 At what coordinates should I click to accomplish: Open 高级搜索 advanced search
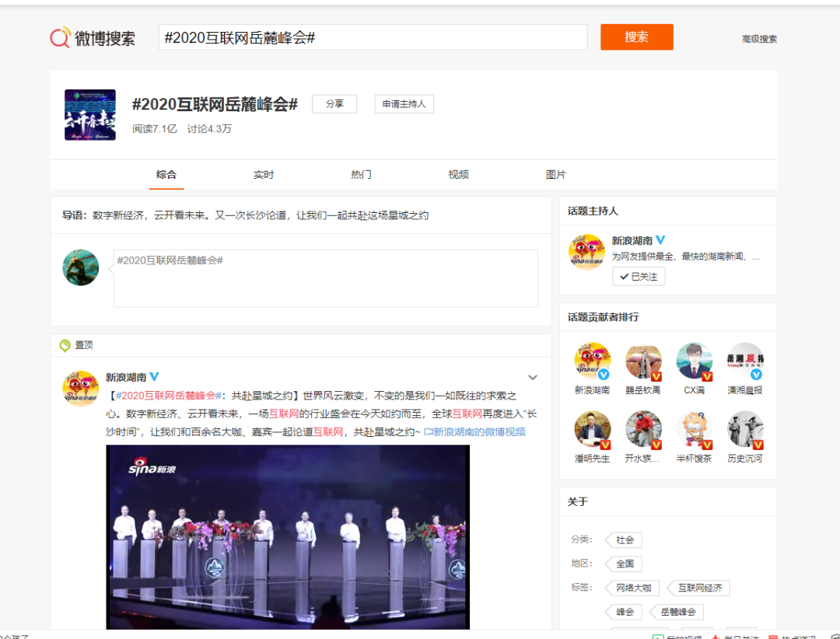[759, 39]
